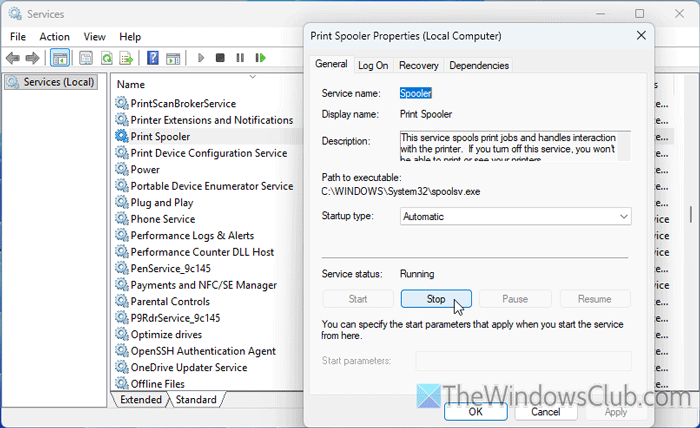This screenshot has height=428, width=700.
Task: Click the Pause service button
Action: [x=515, y=299]
